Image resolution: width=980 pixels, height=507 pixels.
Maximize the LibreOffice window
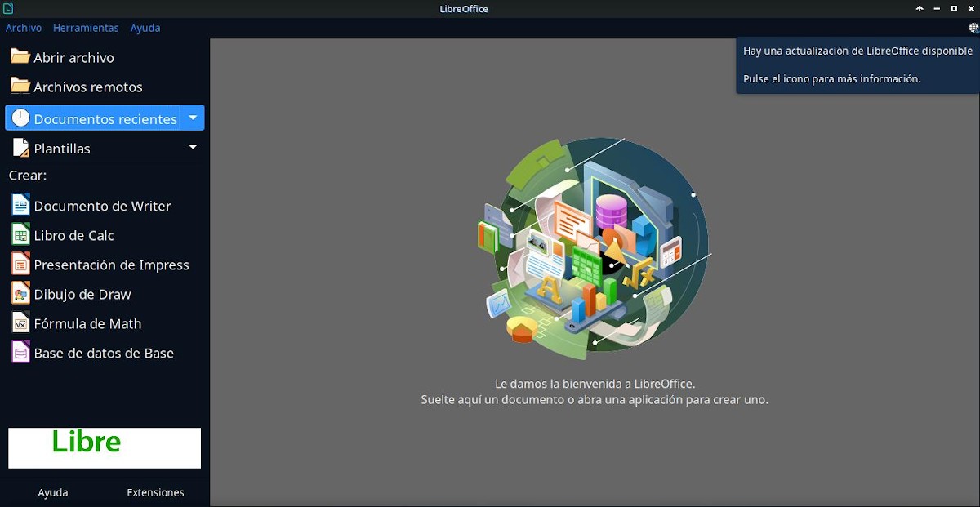click(954, 8)
